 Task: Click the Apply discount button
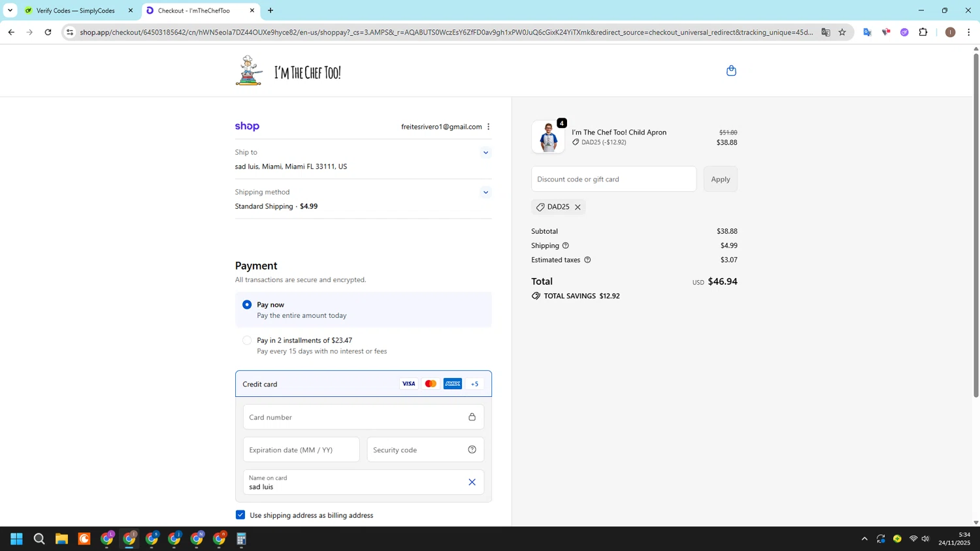721,179
